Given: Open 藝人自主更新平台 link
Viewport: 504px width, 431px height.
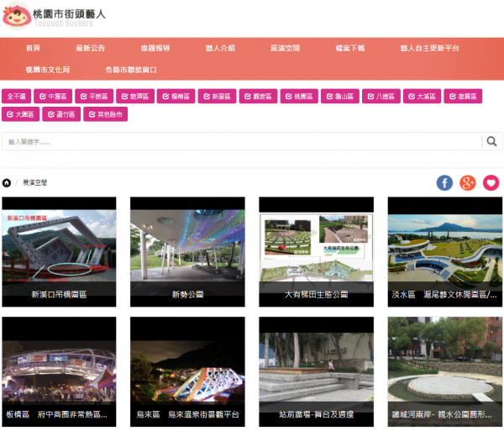Looking at the screenshot, I should (429, 49).
